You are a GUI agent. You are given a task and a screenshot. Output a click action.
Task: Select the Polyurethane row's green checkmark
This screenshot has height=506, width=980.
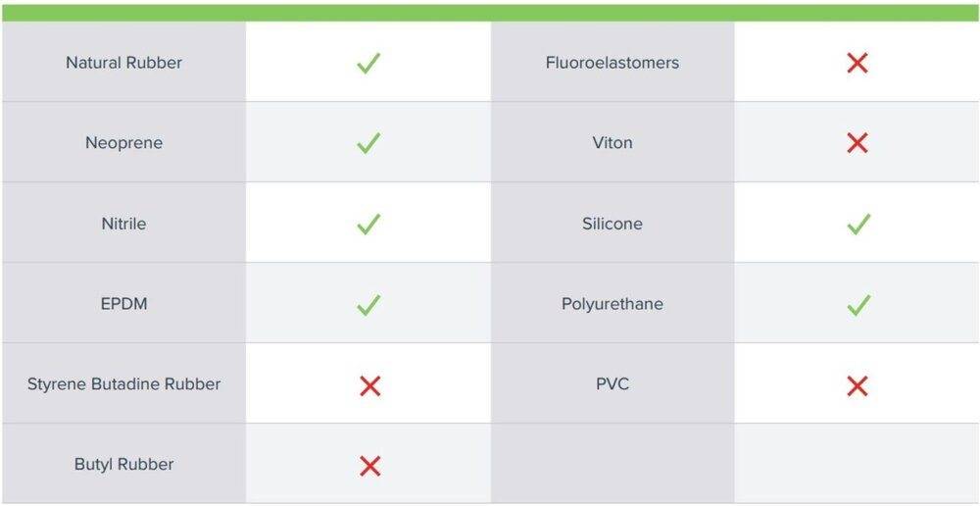pos(857,305)
